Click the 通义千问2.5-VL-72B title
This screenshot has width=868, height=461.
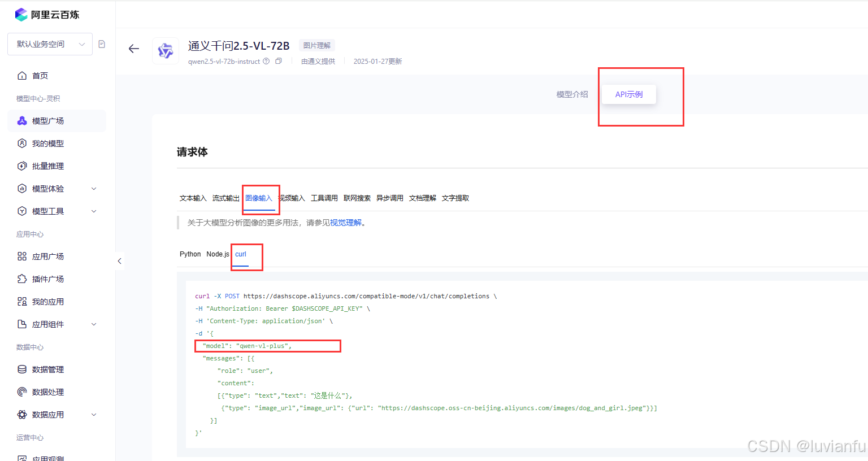pos(238,46)
